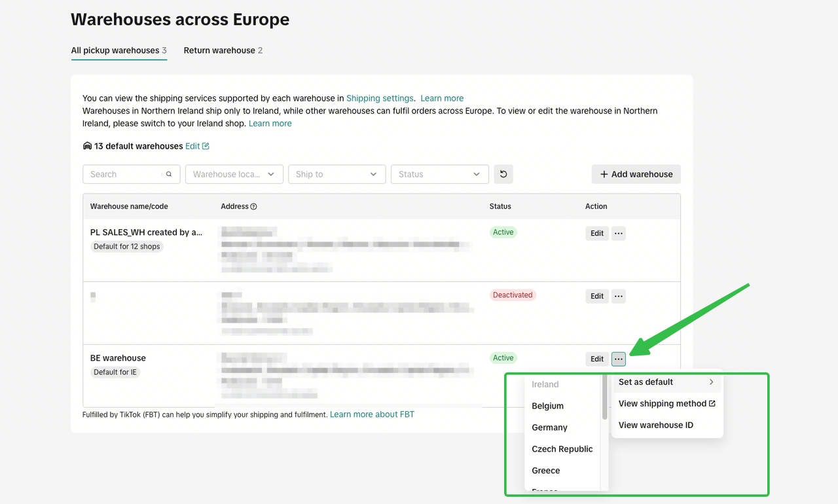Select Germany from country list
The height and width of the screenshot is (504, 838).
click(x=550, y=427)
